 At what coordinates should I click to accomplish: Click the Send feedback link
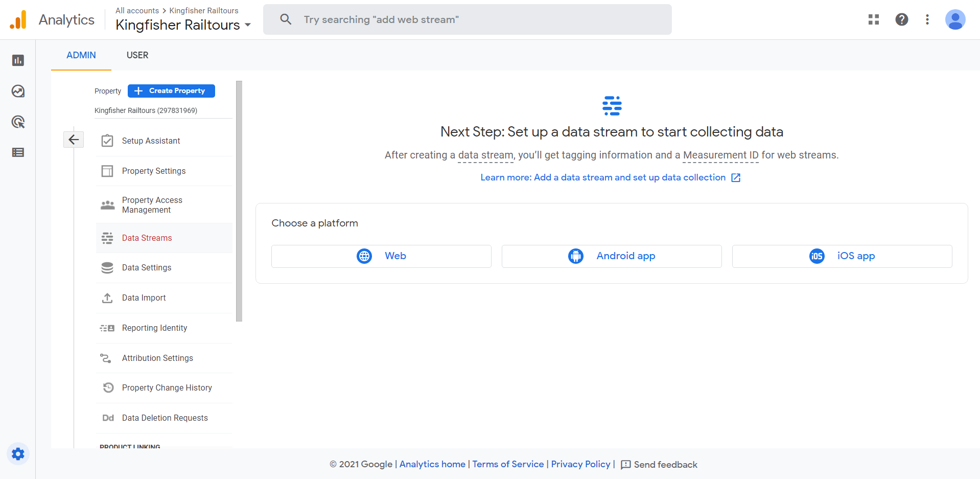pyautogui.click(x=665, y=465)
